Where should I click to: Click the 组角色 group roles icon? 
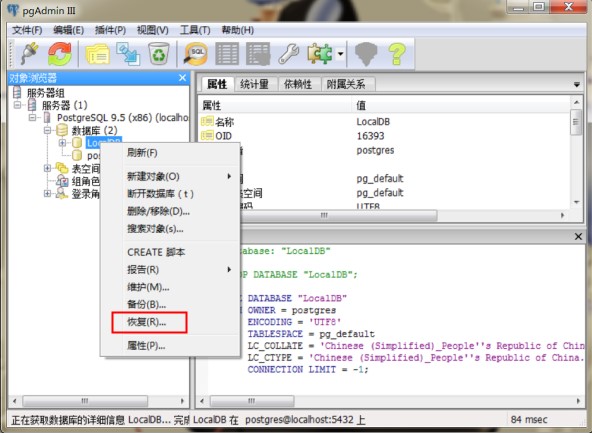click(x=62, y=181)
